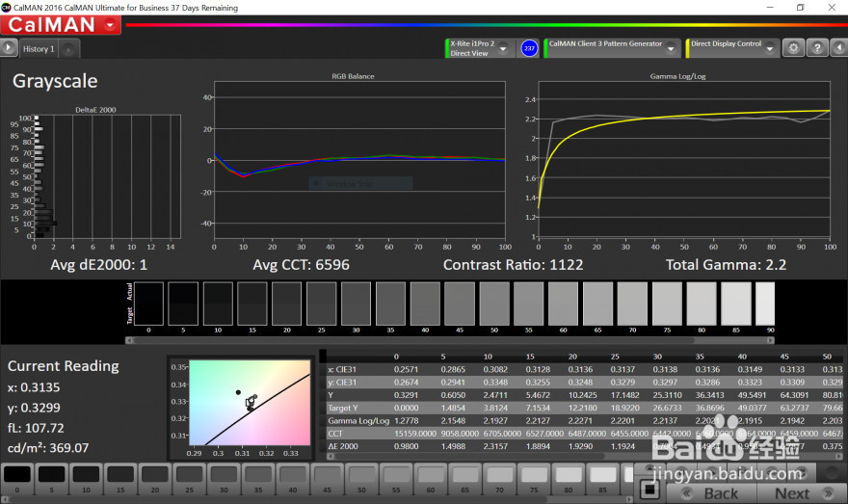Click the cd/m²: 369.07 reading
This screenshot has height=504, width=848.
click(48, 448)
